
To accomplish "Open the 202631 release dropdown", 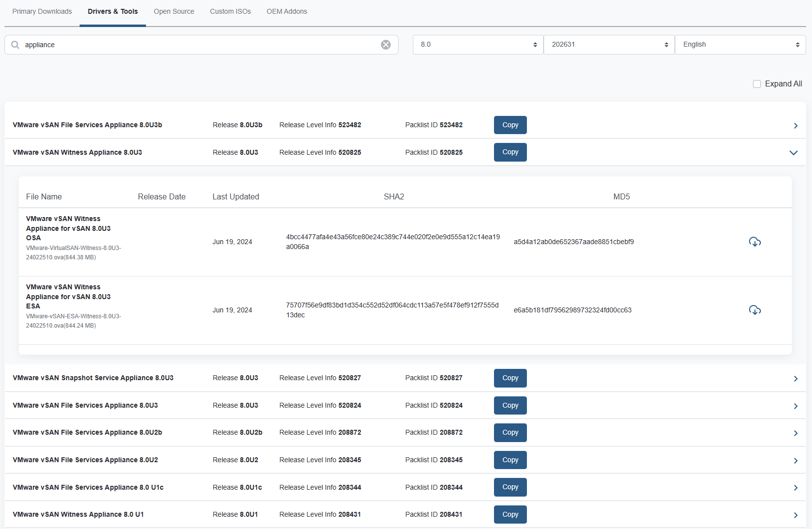I will pyautogui.click(x=609, y=45).
